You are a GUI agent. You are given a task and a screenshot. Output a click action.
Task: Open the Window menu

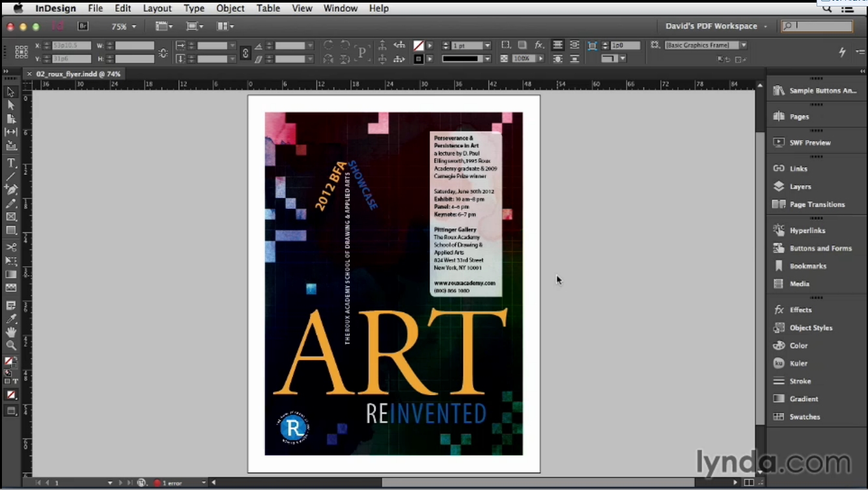[340, 8]
